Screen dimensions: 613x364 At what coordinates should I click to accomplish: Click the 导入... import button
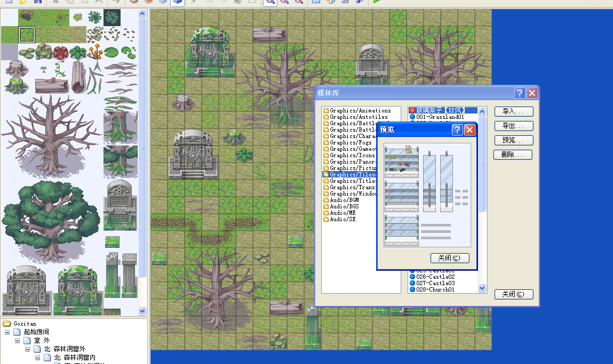(514, 112)
